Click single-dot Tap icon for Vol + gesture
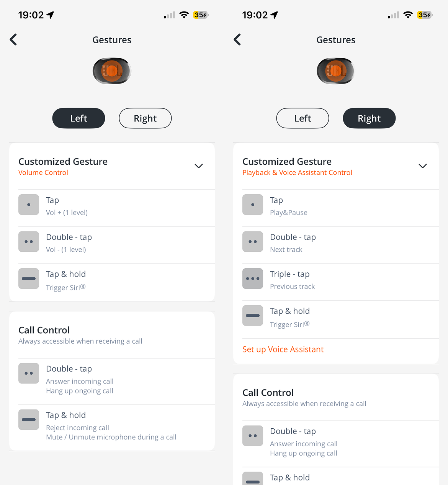Image resolution: width=448 pixels, height=485 pixels. point(29,205)
